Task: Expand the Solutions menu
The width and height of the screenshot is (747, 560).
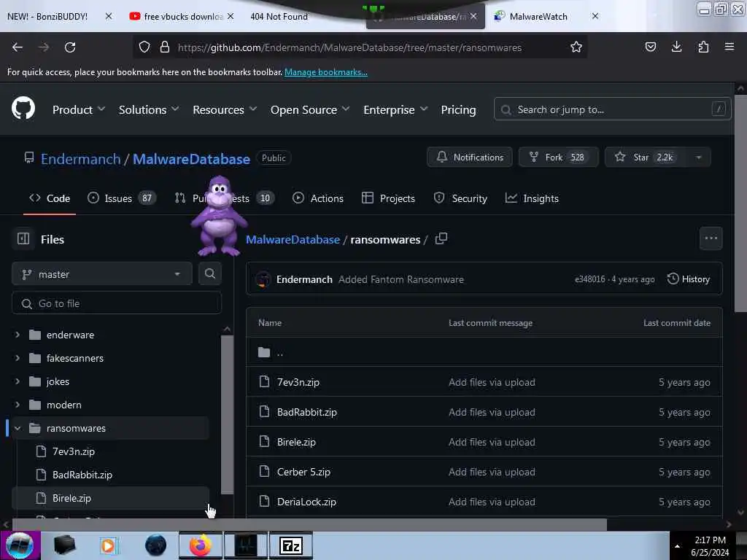Action: (149, 109)
